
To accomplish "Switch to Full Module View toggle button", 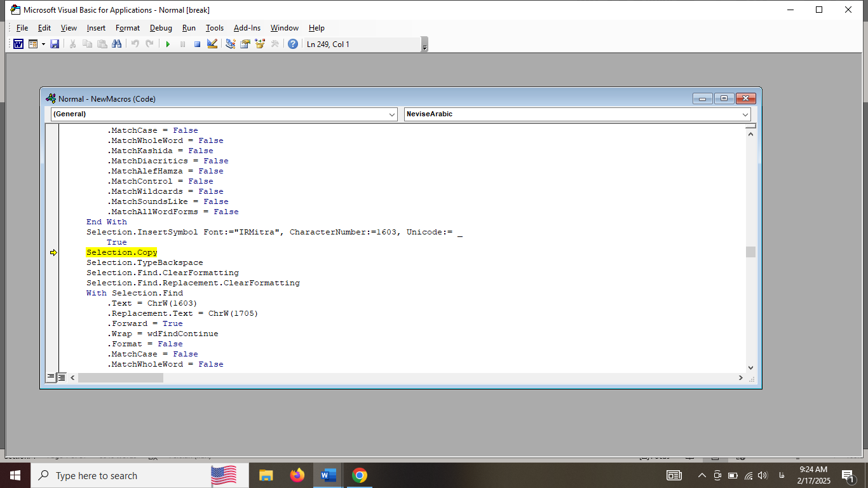I will [x=62, y=377].
